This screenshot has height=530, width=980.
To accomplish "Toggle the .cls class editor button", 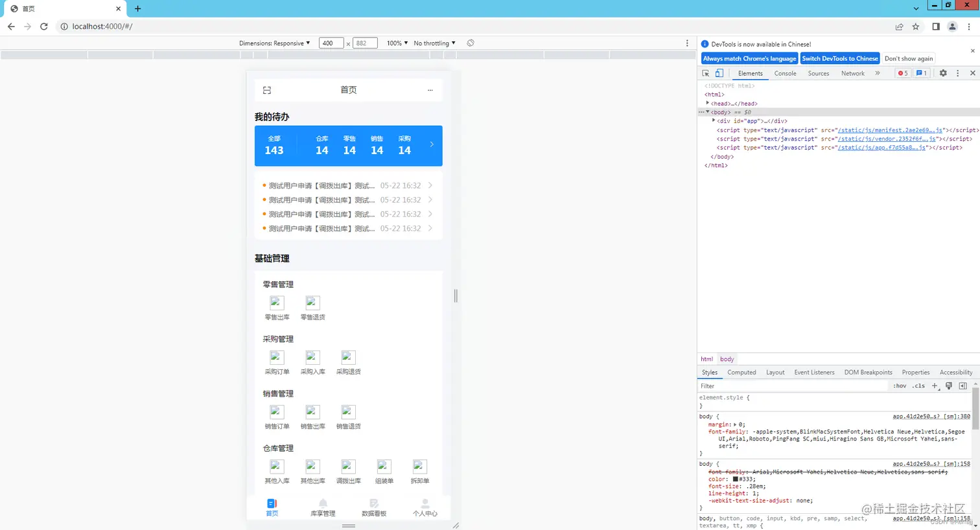I will point(918,386).
